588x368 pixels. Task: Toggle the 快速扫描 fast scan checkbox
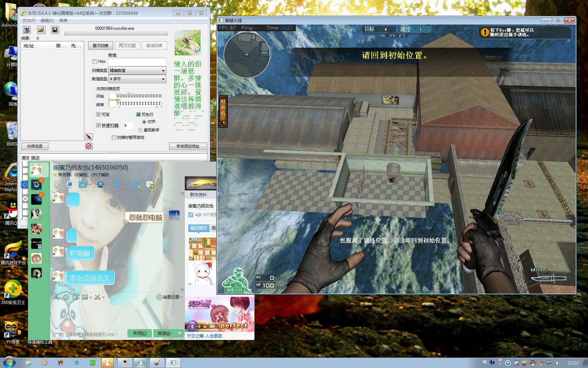tap(98, 125)
